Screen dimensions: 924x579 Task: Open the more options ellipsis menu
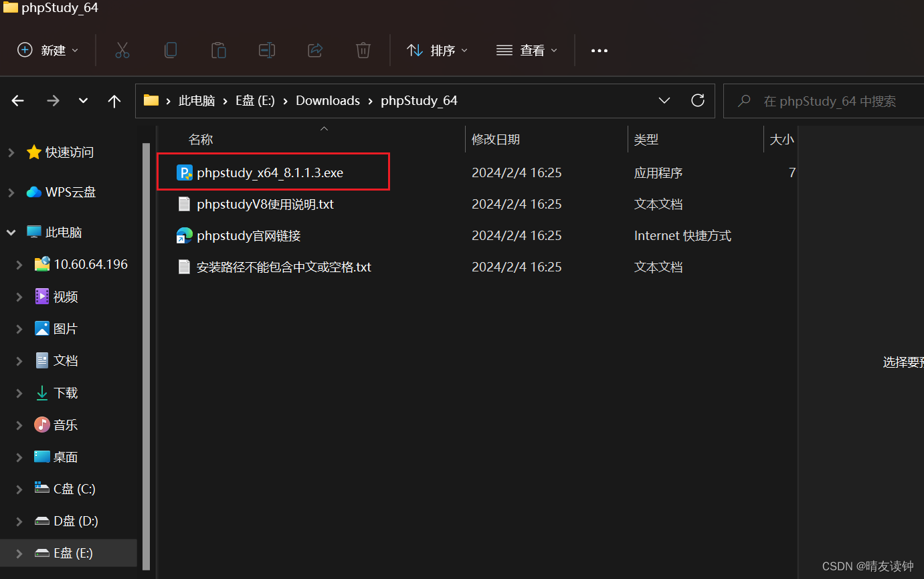click(599, 51)
